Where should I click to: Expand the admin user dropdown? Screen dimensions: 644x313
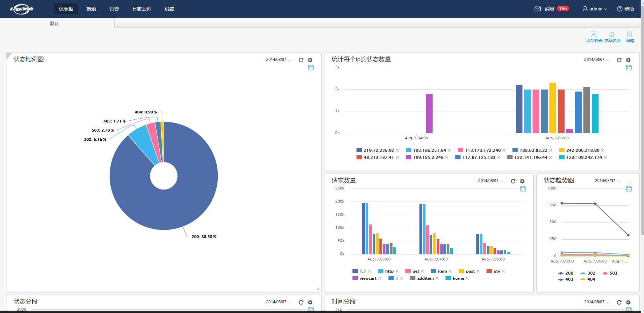[x=595, y=9]
